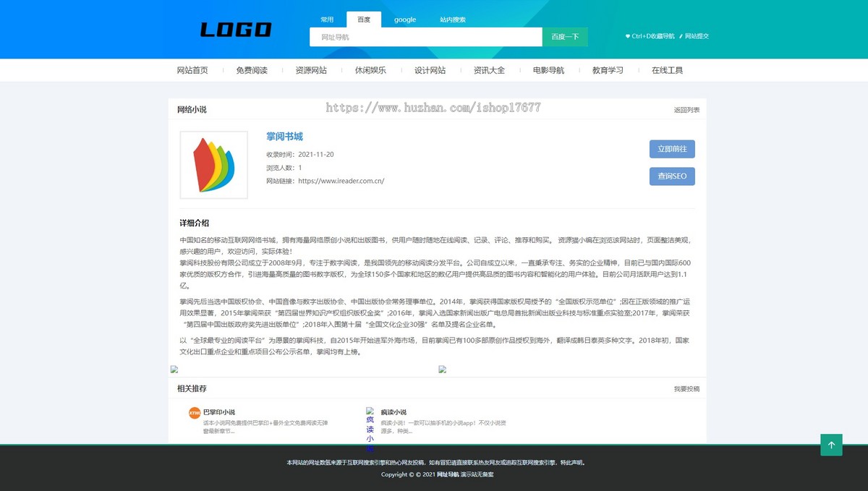The height and width of the screenshot is (491, 868).
Task: Click the 查询SEO button
Action: coord(672,176)
